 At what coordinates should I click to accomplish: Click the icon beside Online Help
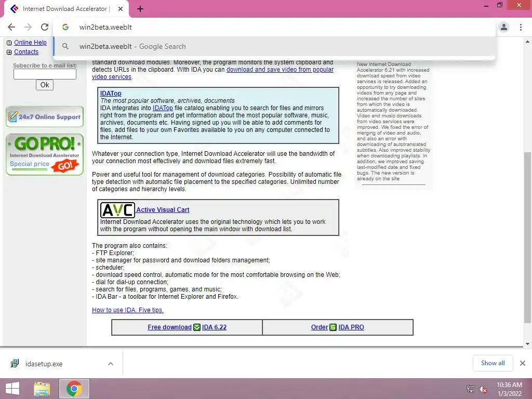(9, 43)
